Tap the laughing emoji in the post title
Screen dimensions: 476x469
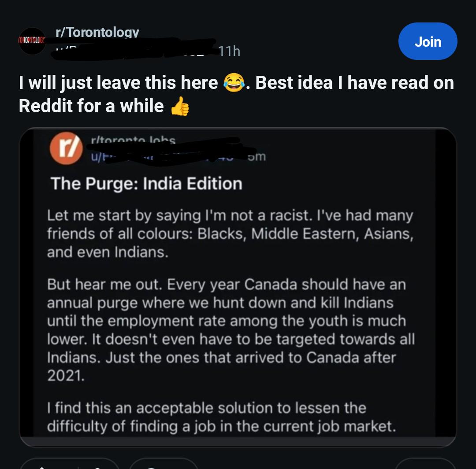pos(234,83)
